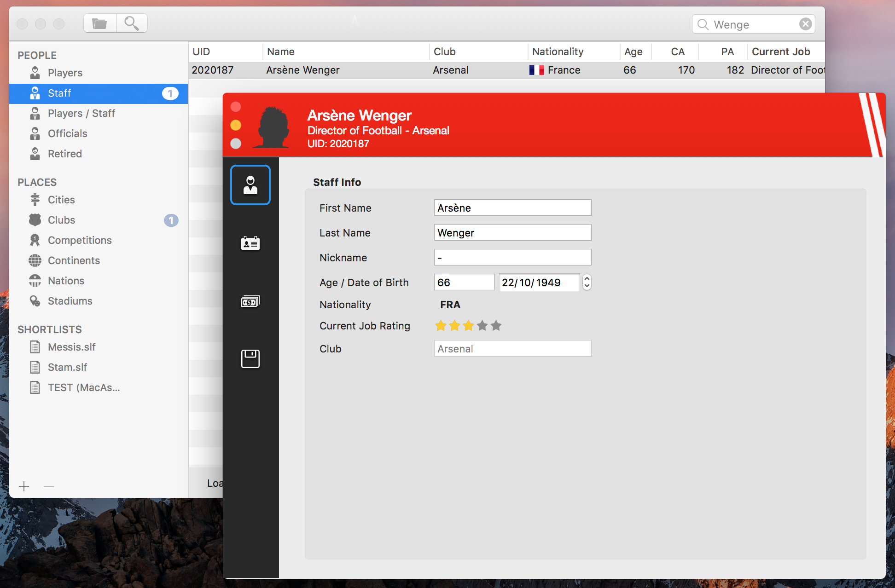Open the Stam.slf shortlist
Image resolution: width=895 pixels, height=588 pixels.
99,367
